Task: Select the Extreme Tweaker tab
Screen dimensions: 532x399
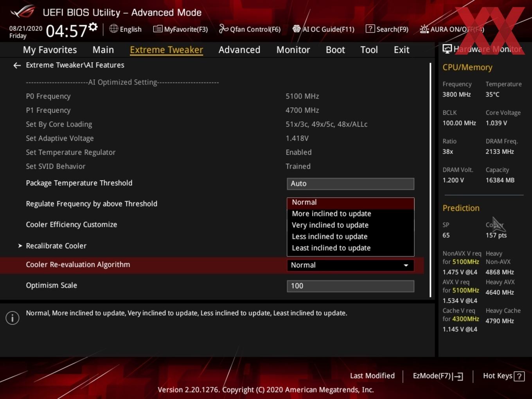Action: (x=166, y=50)
